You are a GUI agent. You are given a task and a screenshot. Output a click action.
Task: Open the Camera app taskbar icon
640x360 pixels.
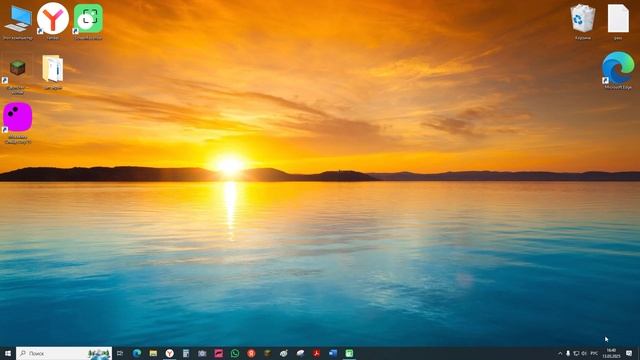[x=202, y=353]
